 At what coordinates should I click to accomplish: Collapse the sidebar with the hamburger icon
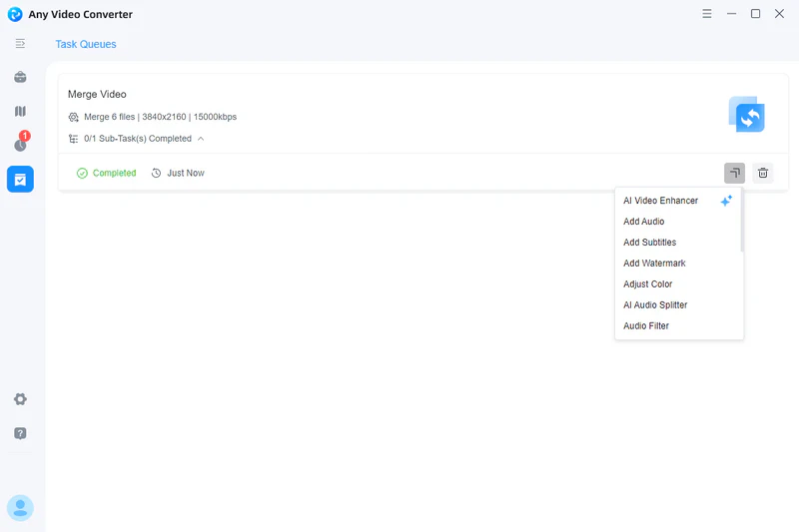point(20,44)
